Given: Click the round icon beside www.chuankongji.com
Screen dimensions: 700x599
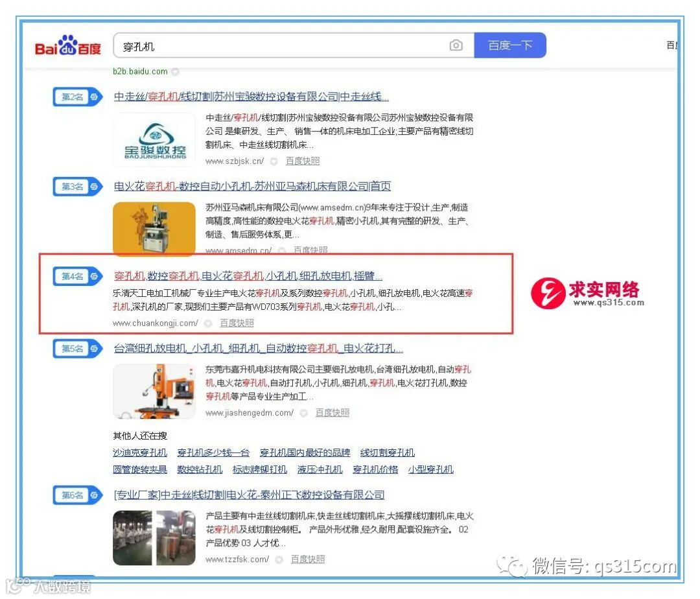Looking at the screenshot, I should [208, 323].
